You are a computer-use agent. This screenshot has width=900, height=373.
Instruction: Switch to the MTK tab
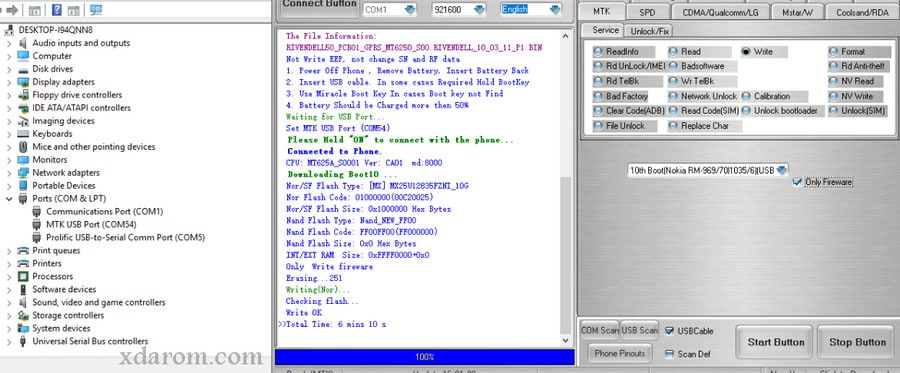(x=602, y=12)
